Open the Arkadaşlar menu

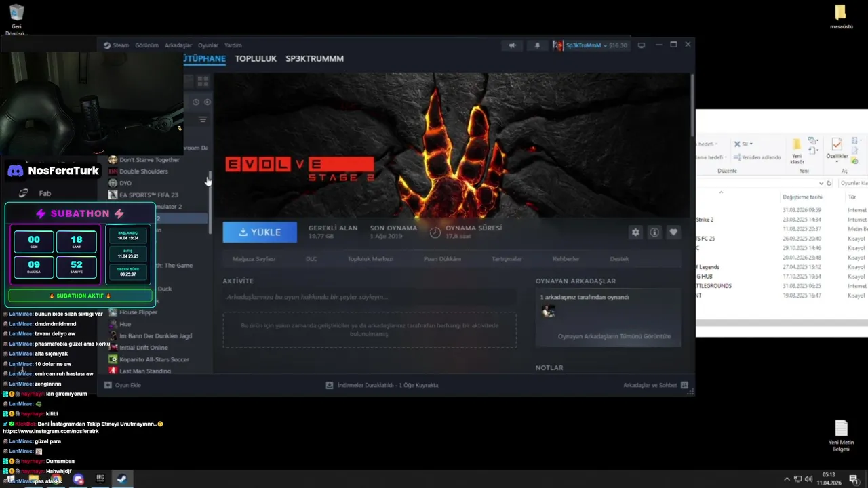(x=178, y=45)
